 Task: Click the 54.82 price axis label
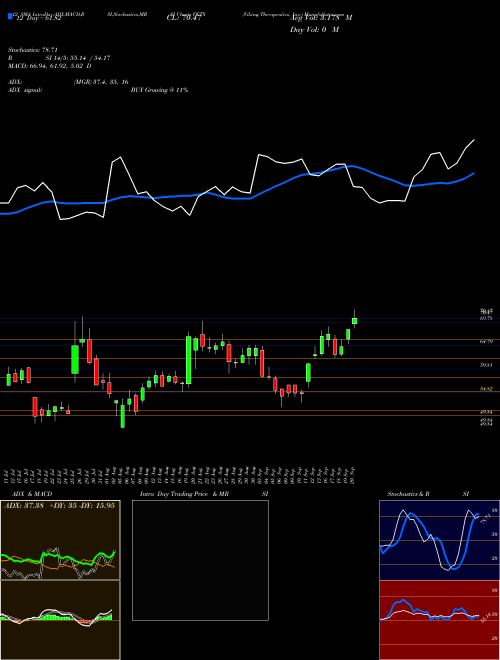pyautogui.click(x=486, y=389)
